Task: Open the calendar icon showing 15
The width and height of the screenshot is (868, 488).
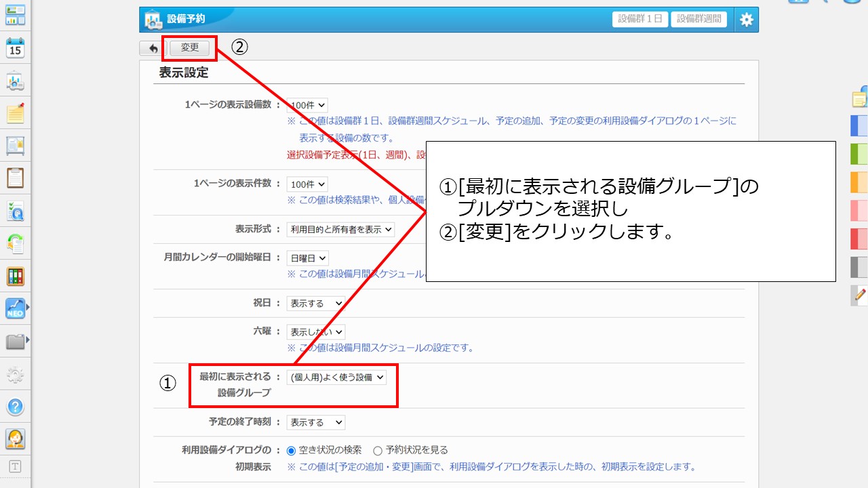Action: (15, 47)
